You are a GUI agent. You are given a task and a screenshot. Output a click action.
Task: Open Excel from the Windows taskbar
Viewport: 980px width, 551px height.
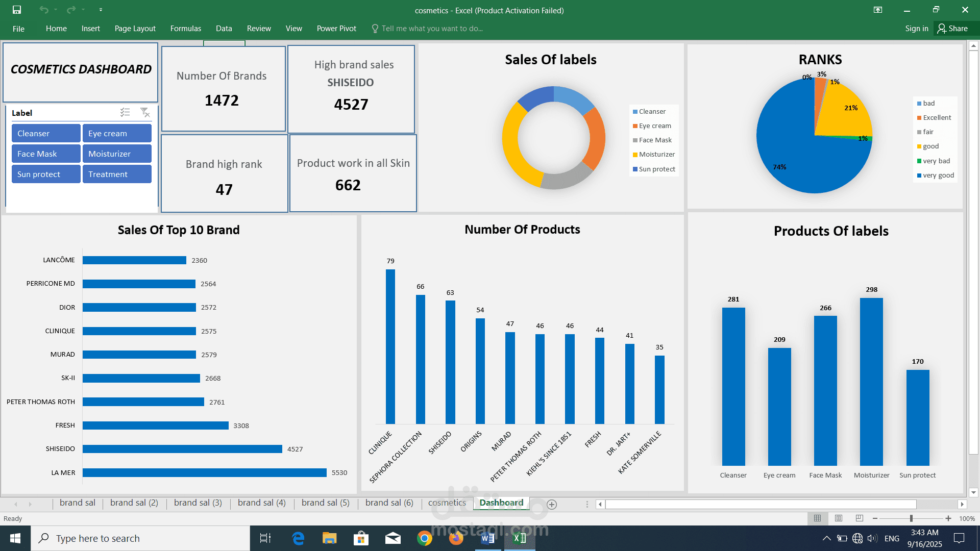[520, 538]
